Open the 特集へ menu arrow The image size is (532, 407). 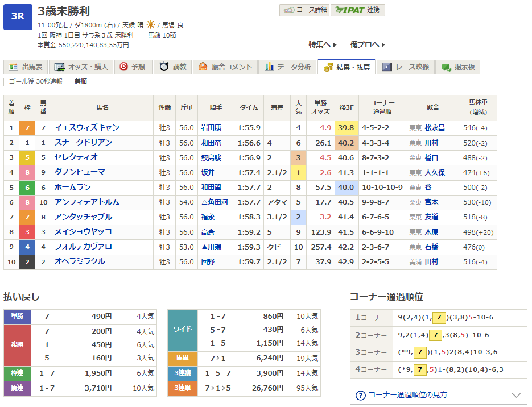(335, 44)
